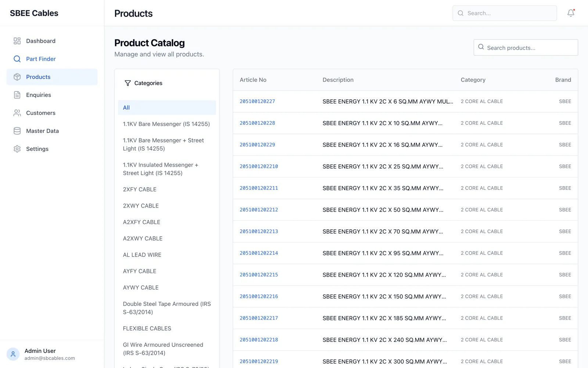The width and height of the screenshot is (588, 368).
Task: Click the Description column header
Action: [x=338, y=80]
